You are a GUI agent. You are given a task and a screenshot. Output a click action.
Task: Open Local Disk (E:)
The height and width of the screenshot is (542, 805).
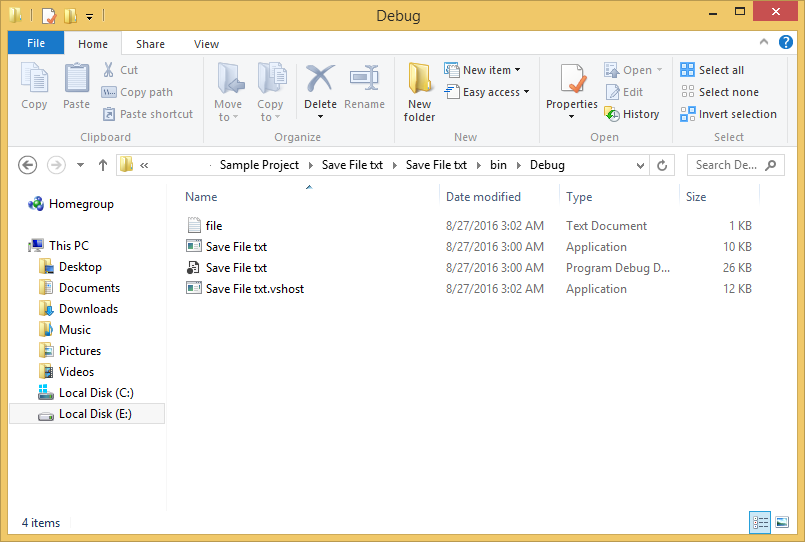pyautogui.click(x=86, y=414)
